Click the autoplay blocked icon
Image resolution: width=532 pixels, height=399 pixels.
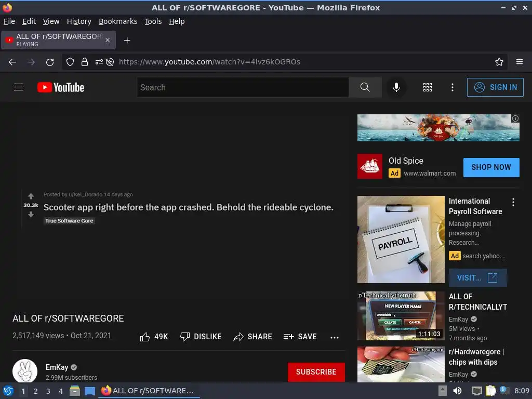coord(110,62)
